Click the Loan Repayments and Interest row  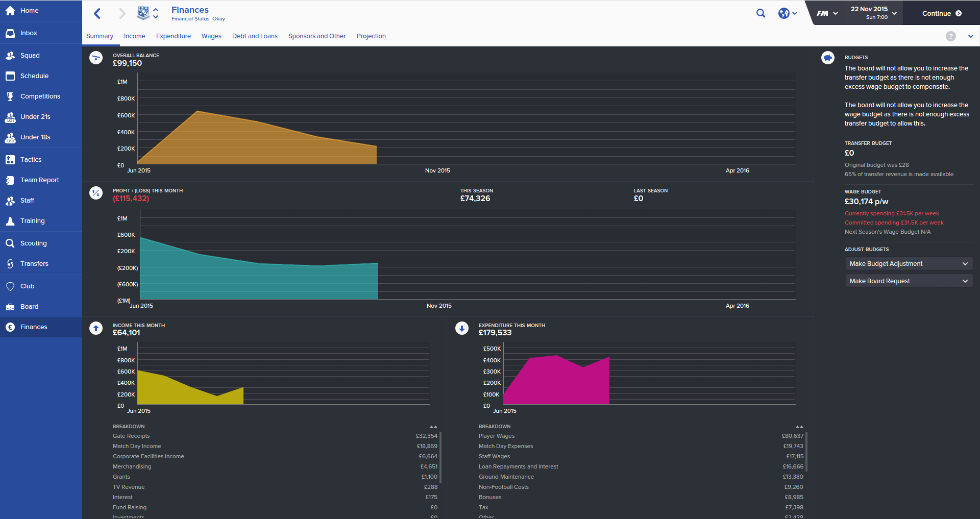pos(641,467)
